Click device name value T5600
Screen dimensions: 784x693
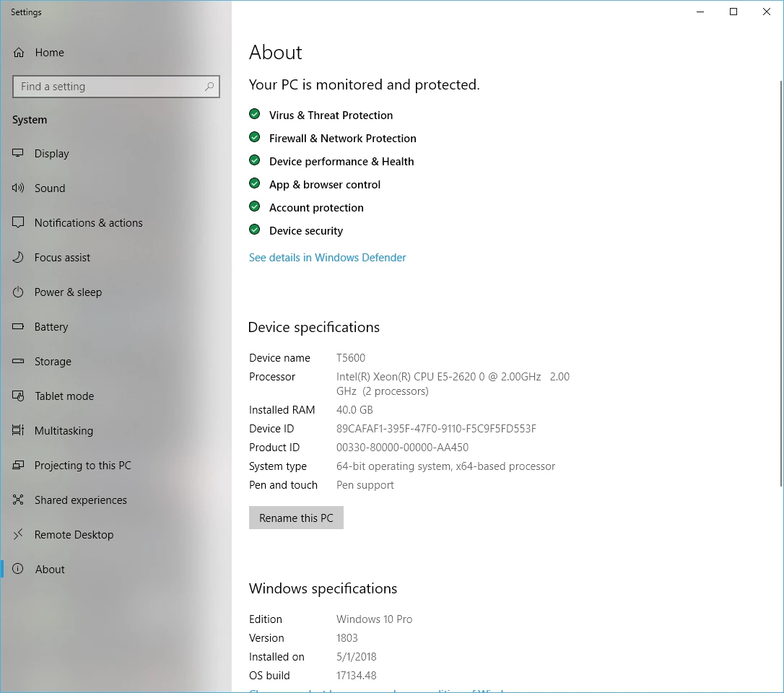pos(351,358)
